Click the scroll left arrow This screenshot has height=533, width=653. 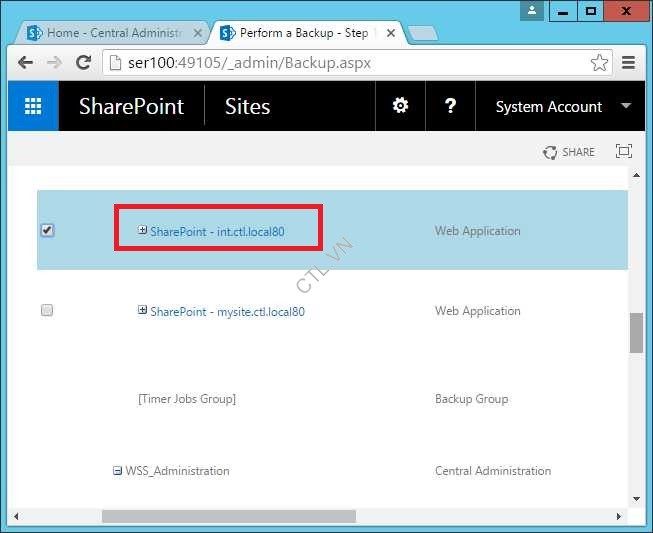pos(16,516)
